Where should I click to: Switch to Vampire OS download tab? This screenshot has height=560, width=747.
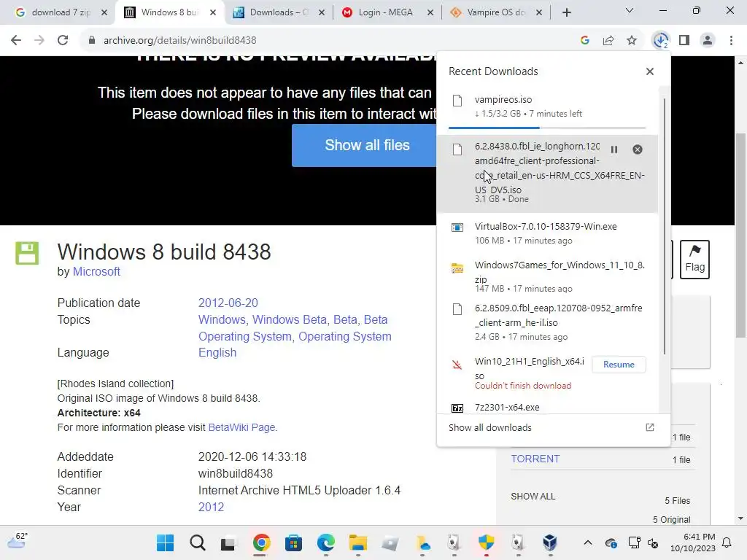click(496, 12)
